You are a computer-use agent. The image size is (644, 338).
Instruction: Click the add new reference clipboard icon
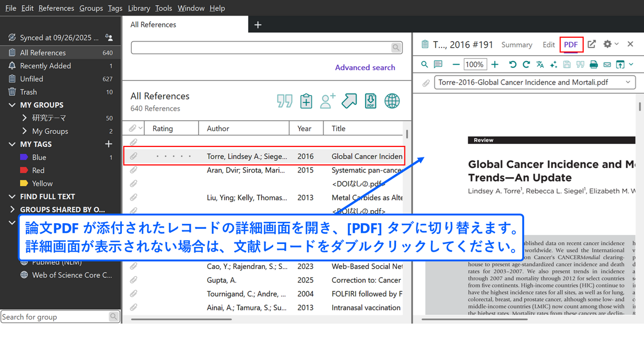tap(306, 101)
